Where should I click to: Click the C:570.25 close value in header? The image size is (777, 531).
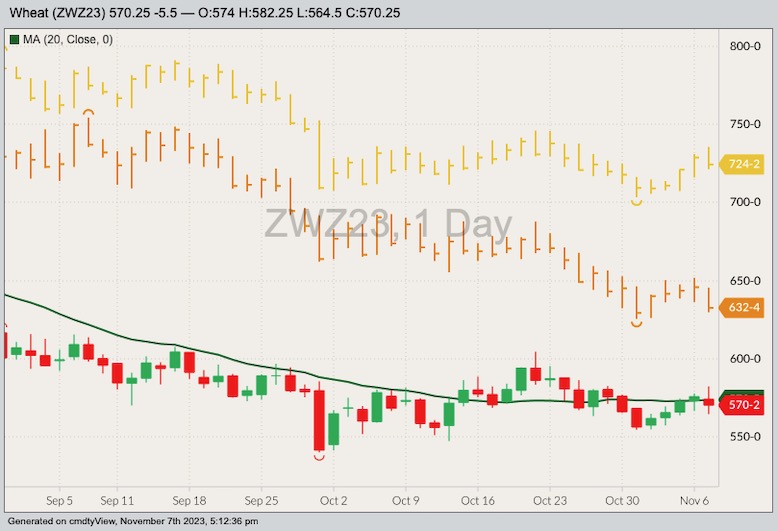pyautogui.click(x=373, y=12)
